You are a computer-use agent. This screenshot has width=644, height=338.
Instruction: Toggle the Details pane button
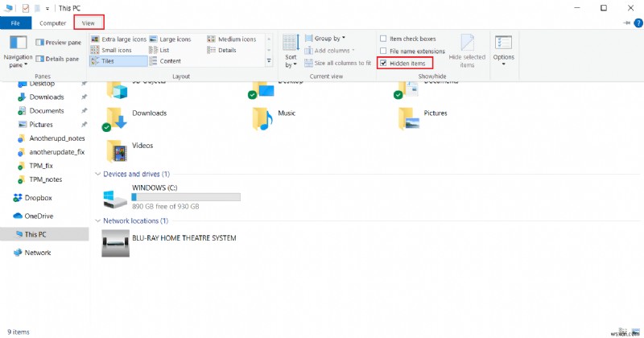57,59
